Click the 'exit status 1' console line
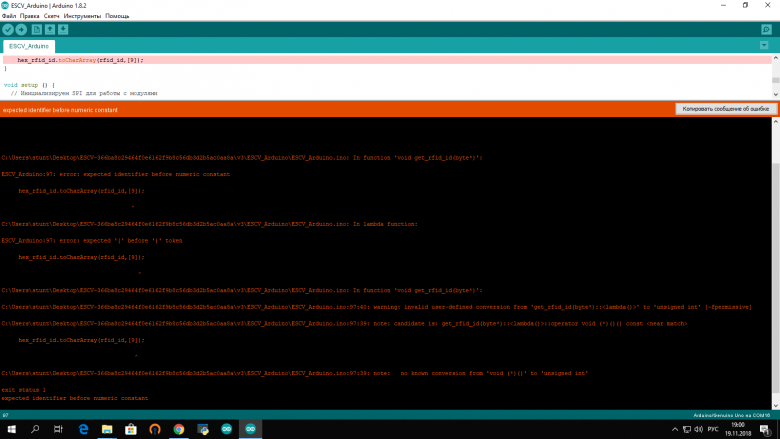This screenshot has width=780, height=439. point(23,390)
